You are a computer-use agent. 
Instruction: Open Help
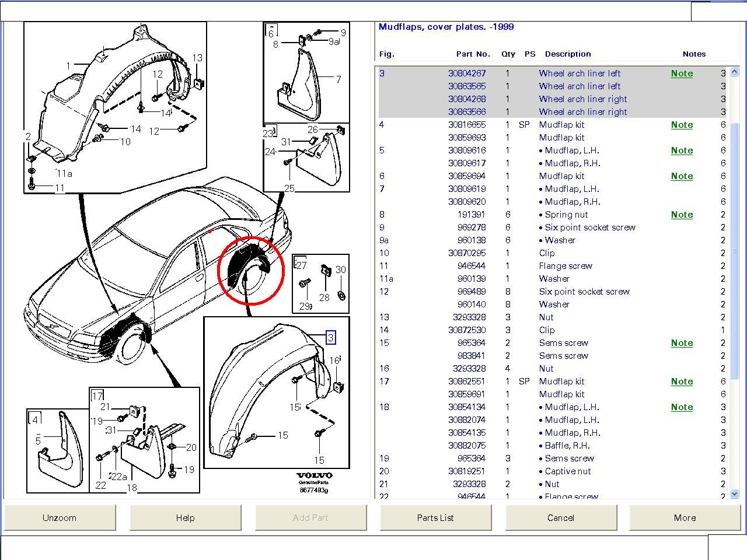185,517
